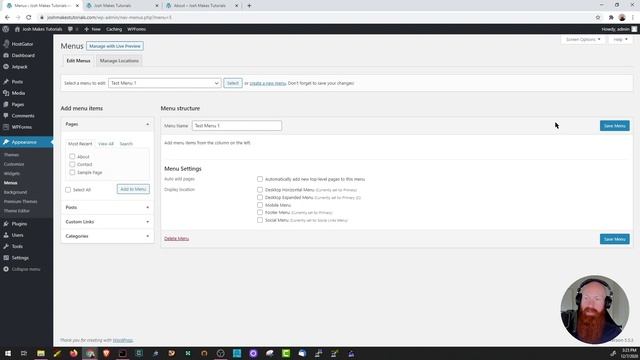Click the Delete Menu link
Image resolution: width=640 pixels, height=360 pixels.
[176, 238]
